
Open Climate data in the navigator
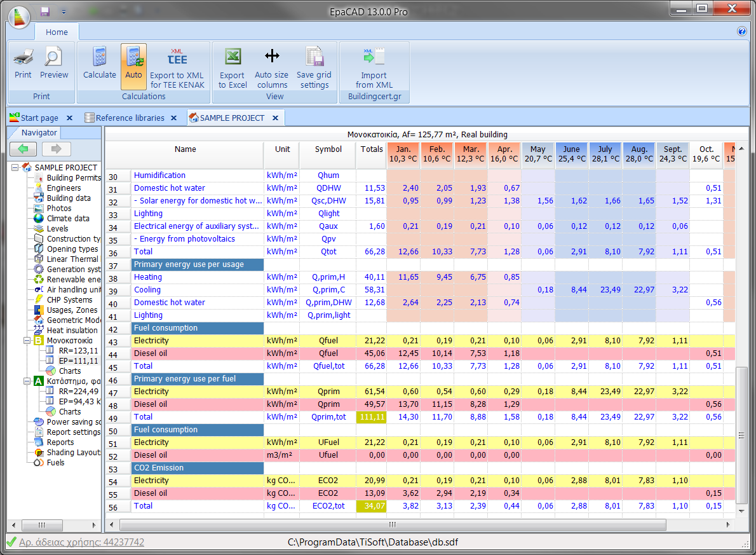coord(68,219)
